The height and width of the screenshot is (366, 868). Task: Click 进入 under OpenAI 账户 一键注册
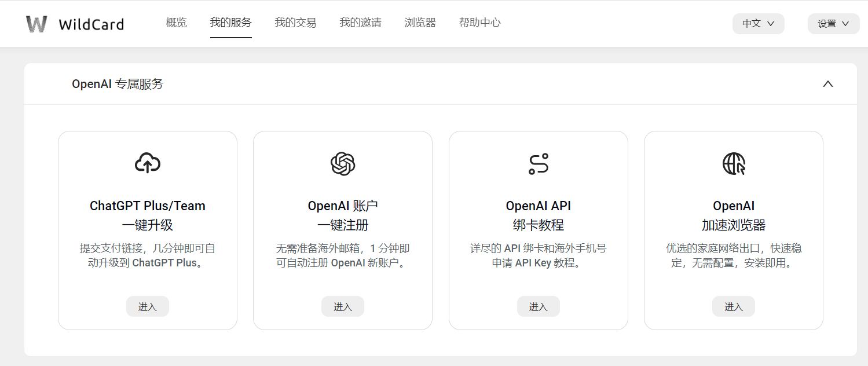343,306
